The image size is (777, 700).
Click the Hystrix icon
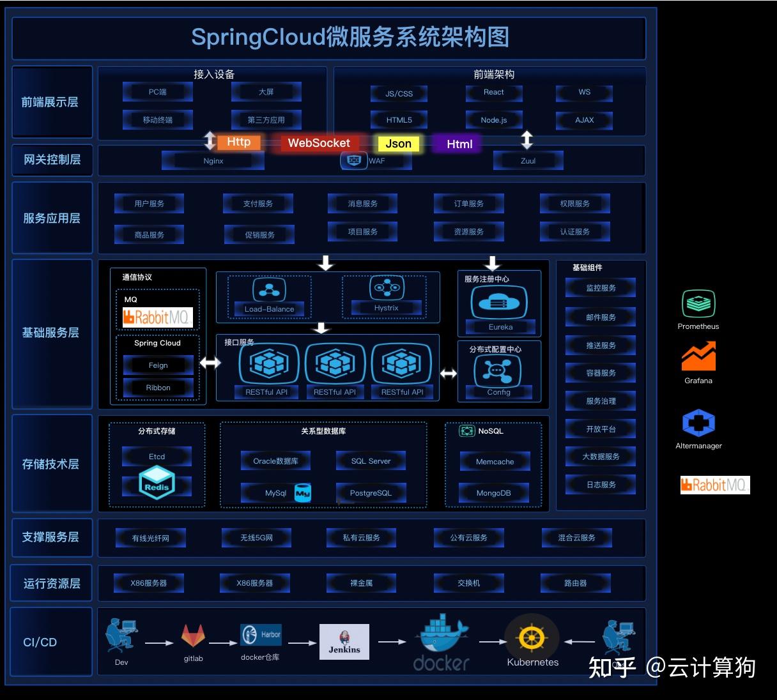tap(387, 287)
